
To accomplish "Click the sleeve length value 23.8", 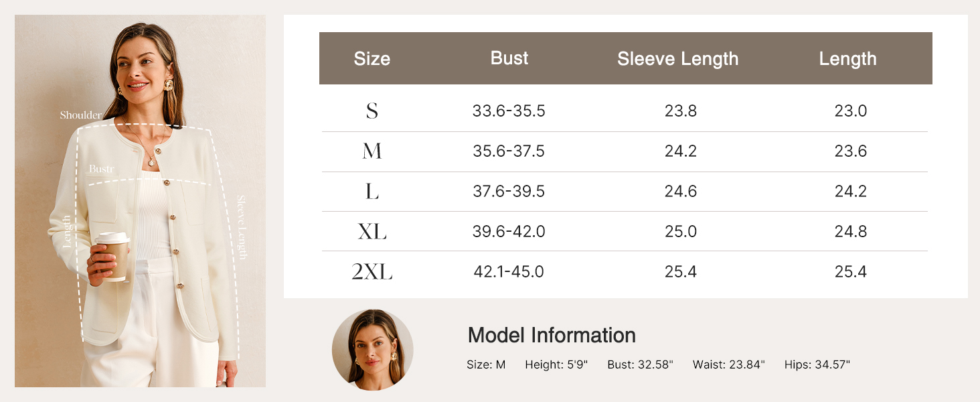I will 681,111.
